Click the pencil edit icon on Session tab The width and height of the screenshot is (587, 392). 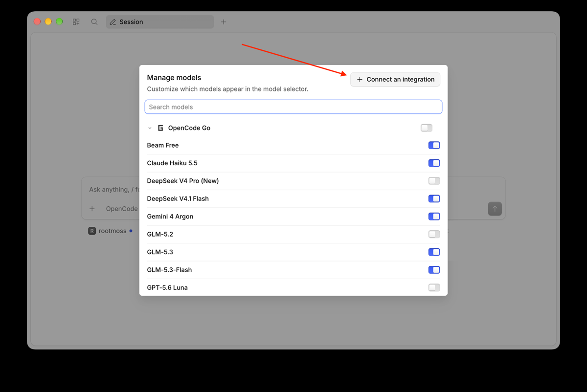click(x=113, y=22)
